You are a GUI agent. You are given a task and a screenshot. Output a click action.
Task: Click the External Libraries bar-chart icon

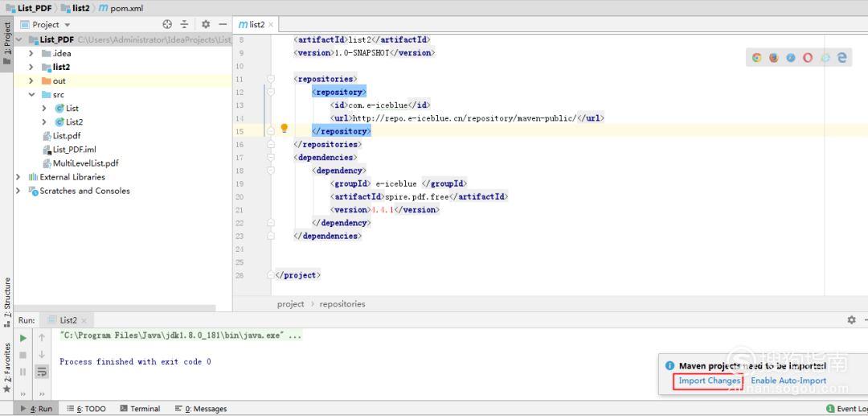[x=33, y=177]
